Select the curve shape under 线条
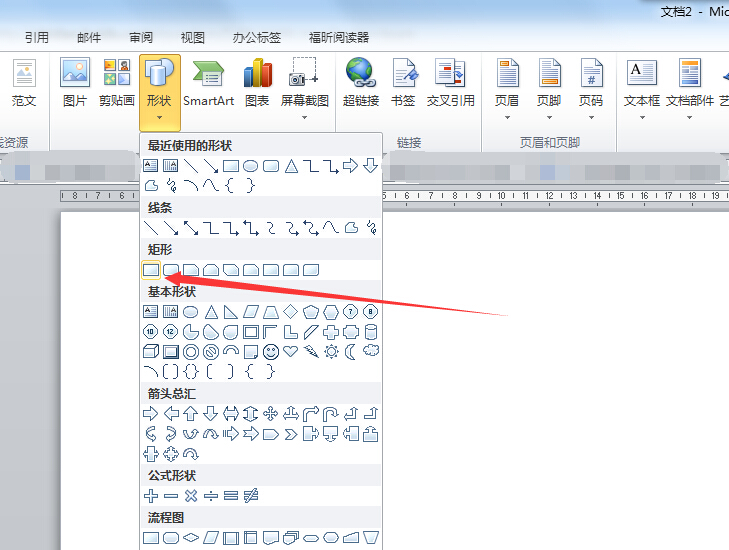The image size is (729, 550). (331, 228)
